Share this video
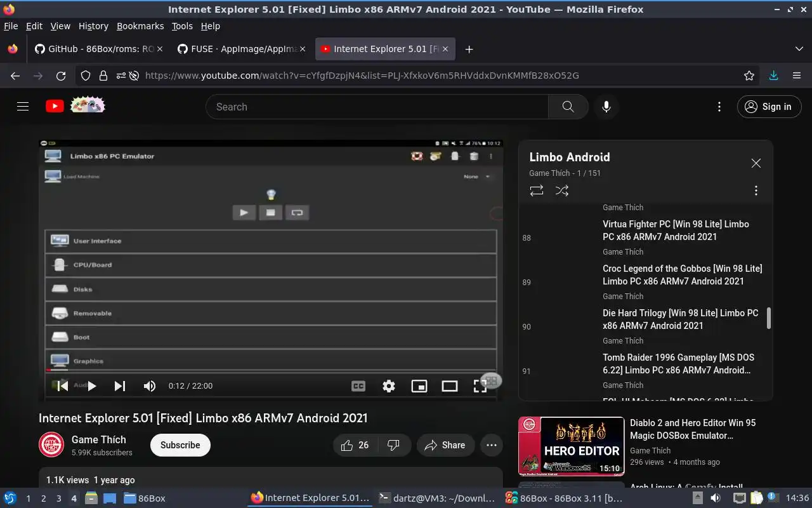Screen dimensions: 812x508 coord(445,445)
